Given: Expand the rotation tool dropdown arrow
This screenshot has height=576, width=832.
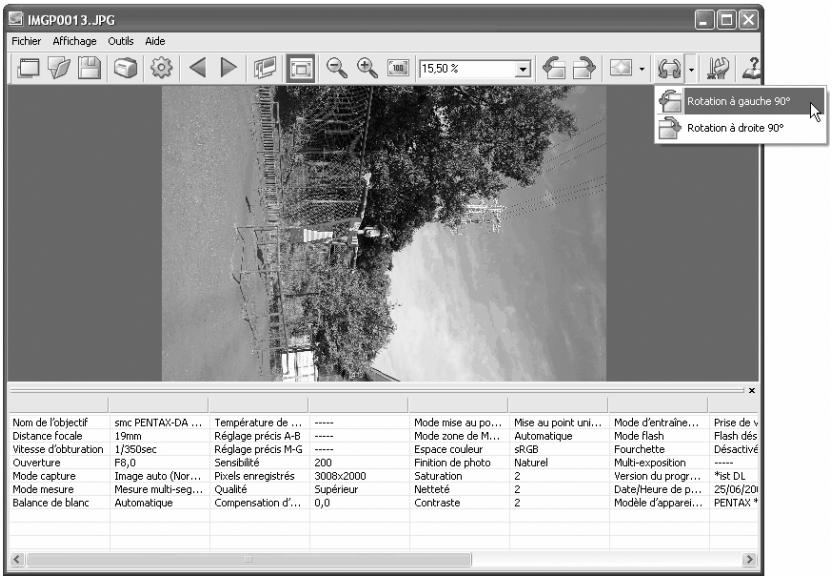Looking at the screenshot, I should click(x=691, y=69).
